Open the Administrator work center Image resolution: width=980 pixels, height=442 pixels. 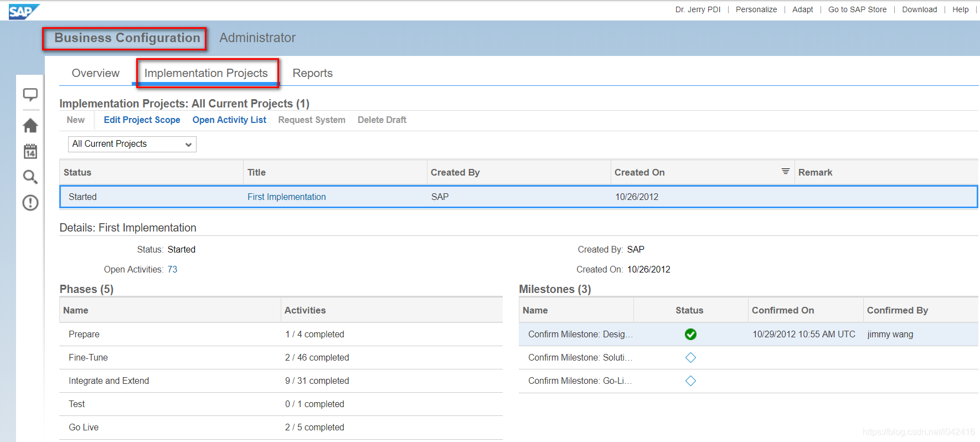(x=257, y=38)
